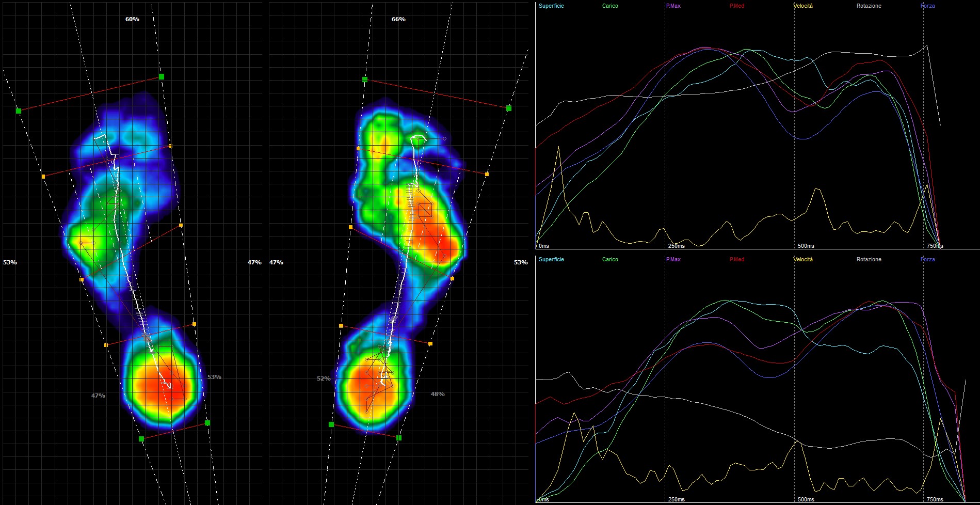The height and width of the screenshot is (505, 980).
Task: Click the 66% label above right footprint
Action: coord(398,20)
